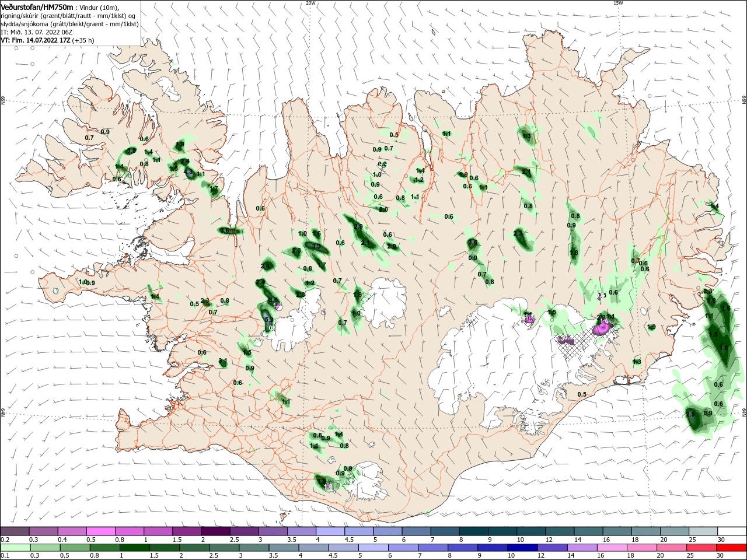Pick the green swatch labeled 0.8 in lower row
The width and height of the screenshot is (747, 560).
tap(104, 548)
